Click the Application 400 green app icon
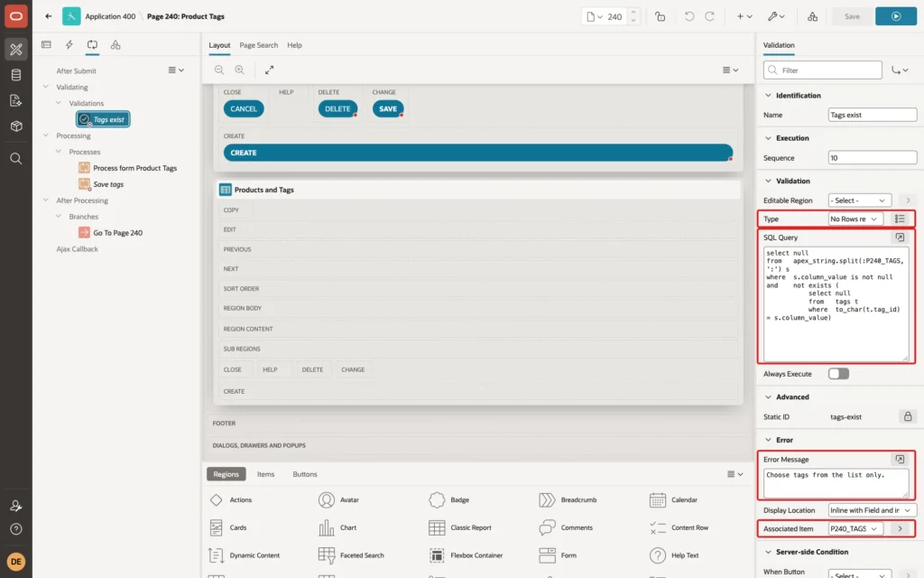 point(71,16)
